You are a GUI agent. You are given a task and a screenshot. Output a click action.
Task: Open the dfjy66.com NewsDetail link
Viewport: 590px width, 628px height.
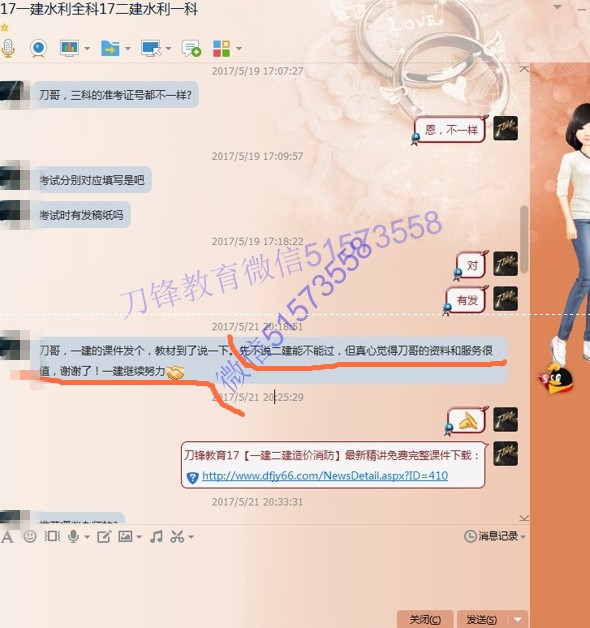coord(325,476)
